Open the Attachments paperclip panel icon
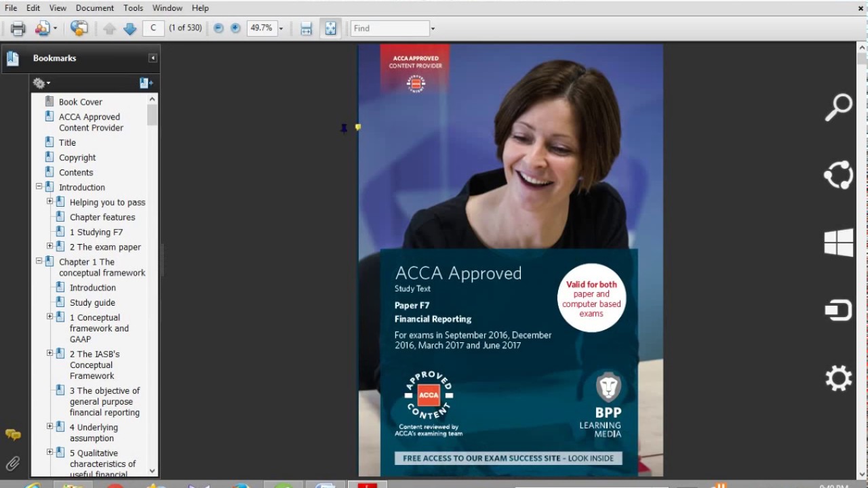Screen dimensions: 868x488 tap(13, 464)
